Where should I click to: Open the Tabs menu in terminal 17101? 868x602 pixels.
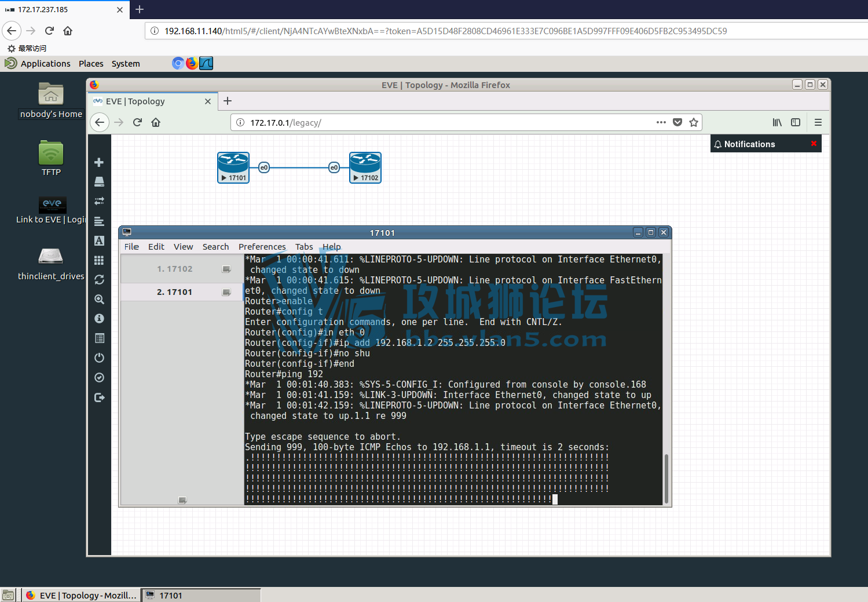tap(304, 247)
